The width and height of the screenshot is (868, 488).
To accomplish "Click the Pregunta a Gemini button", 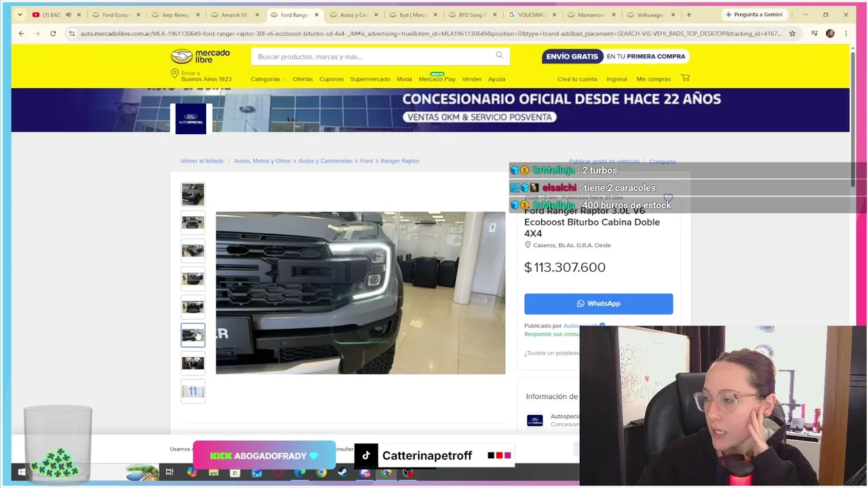I will (x=753, y=14).
